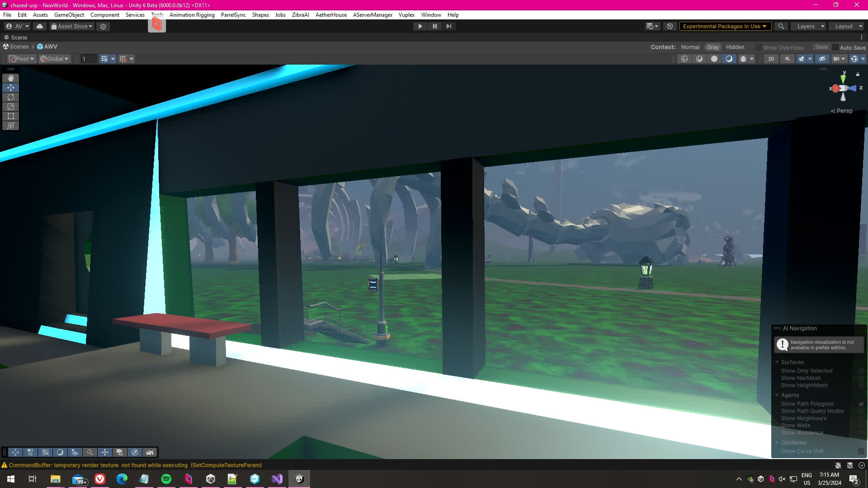Viewport: 868px width, 488px height.
Task: Select the Rotate tool
Action: tap(11, 97)
